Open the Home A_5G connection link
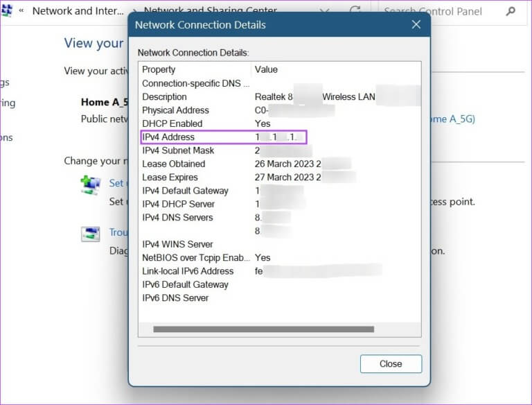 453,119
